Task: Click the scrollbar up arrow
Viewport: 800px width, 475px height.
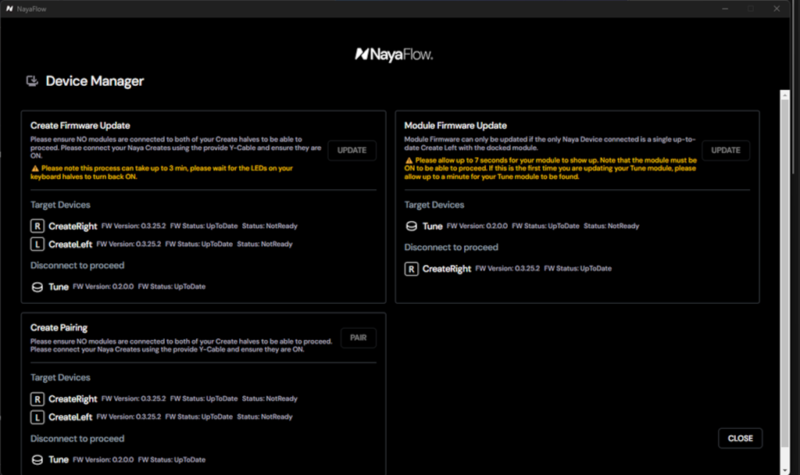Action: click(x=785, y=95)
